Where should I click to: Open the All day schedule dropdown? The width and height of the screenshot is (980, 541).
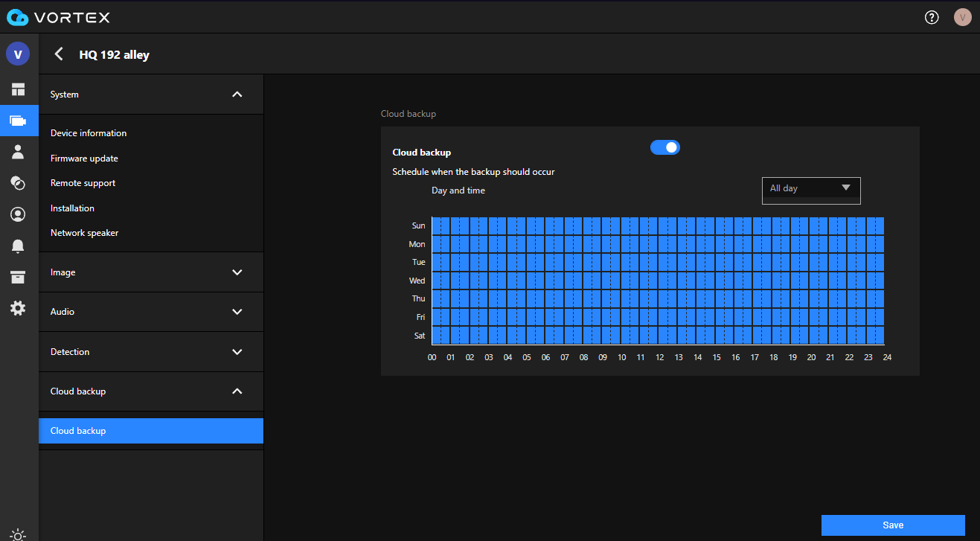[x=810, y=191]
